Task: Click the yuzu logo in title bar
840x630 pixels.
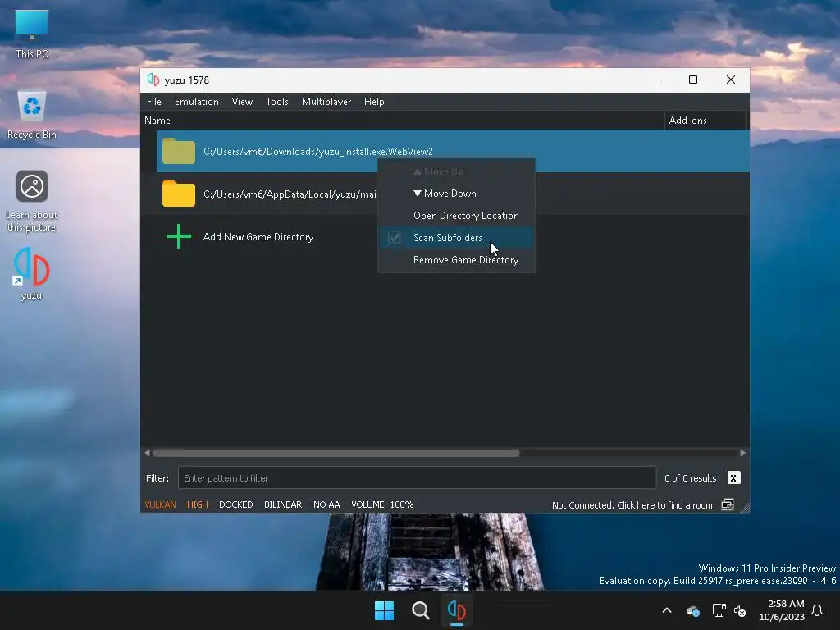Action: pyautogui.click(x=153, y=80)
